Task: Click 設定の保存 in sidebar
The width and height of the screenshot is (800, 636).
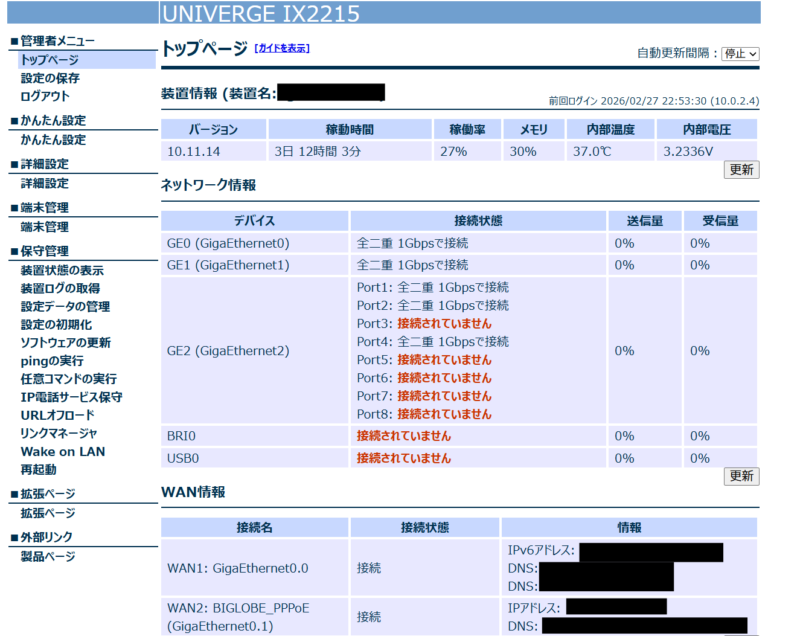Action: (50, 78)
